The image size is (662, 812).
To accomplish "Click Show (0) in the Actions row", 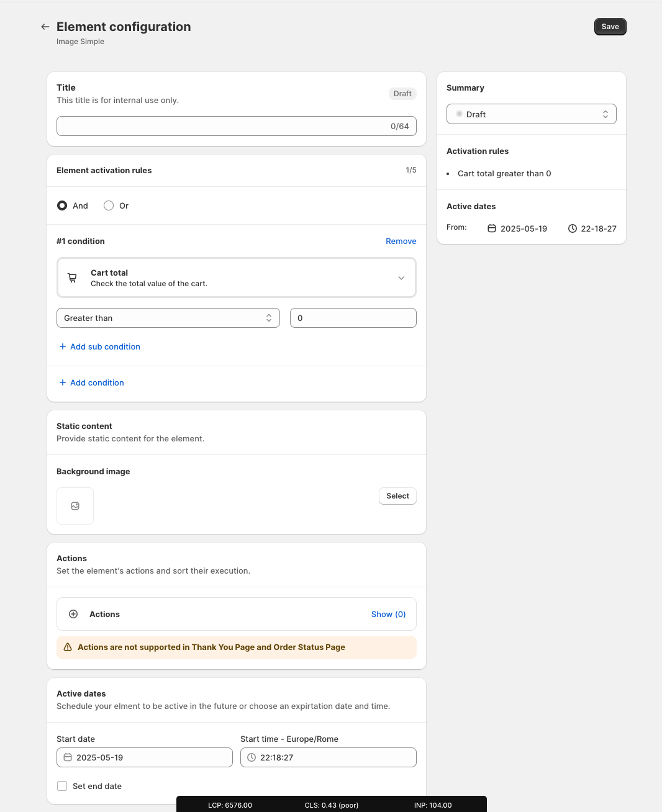I will point(388,614).
